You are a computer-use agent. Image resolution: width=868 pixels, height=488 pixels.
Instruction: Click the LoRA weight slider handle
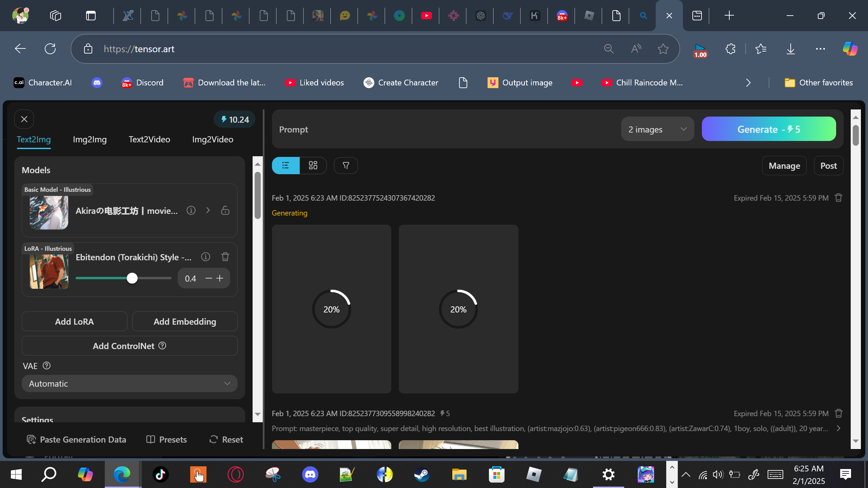click(x=132, y=278)
